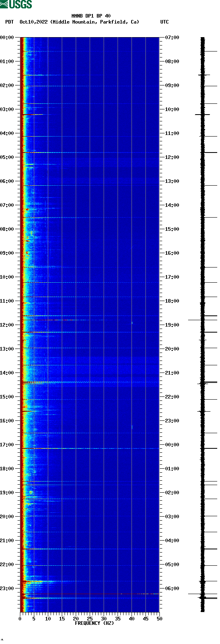This screenshot has width=220, height=644.
Task: Click the 'UTC' timezone label
Action: pos(165,22)
